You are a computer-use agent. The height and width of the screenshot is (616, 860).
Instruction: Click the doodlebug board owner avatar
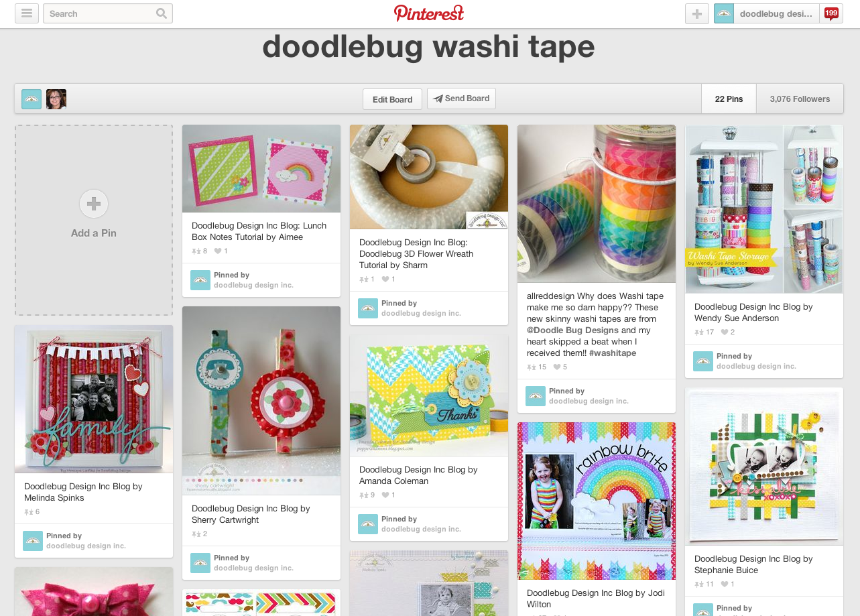point(32,99)
